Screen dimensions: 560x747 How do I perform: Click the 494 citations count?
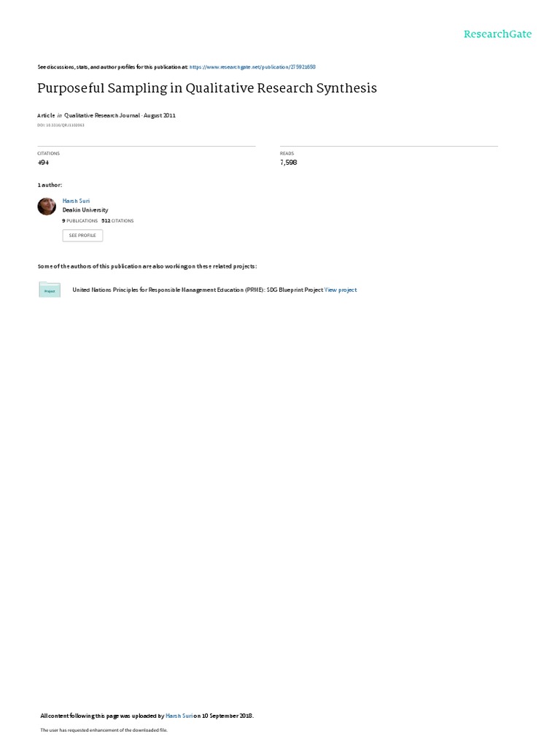click(43, 163)
